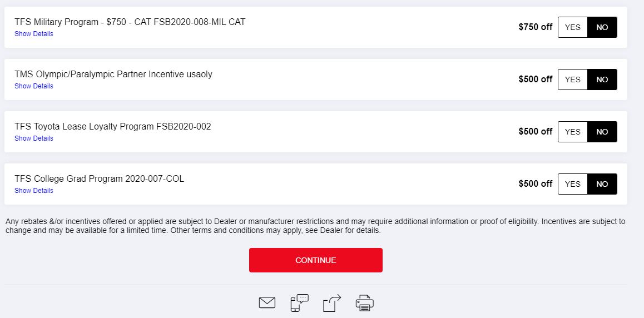Show Details for TFS College Grad Program
644x318 pixels.
point(34,190)
